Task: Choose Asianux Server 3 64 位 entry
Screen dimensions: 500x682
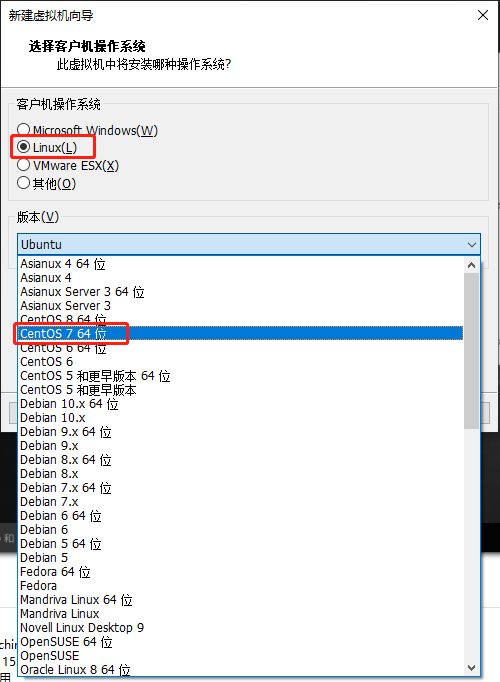Action: (241, 291)
